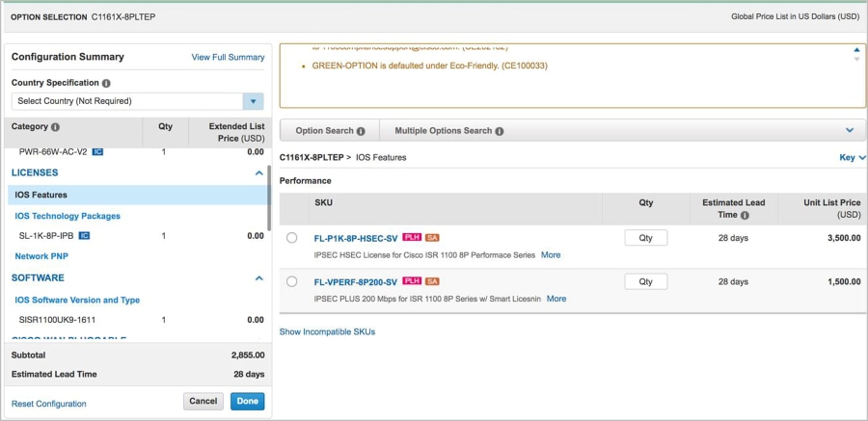
Task: Collapse the SOFTWARE section
Action: 258,278
